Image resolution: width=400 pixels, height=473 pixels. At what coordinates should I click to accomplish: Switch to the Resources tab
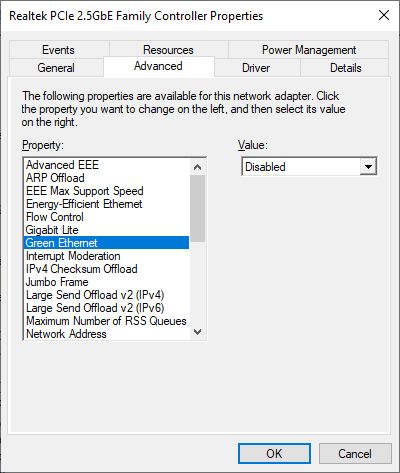pos(168,50)
